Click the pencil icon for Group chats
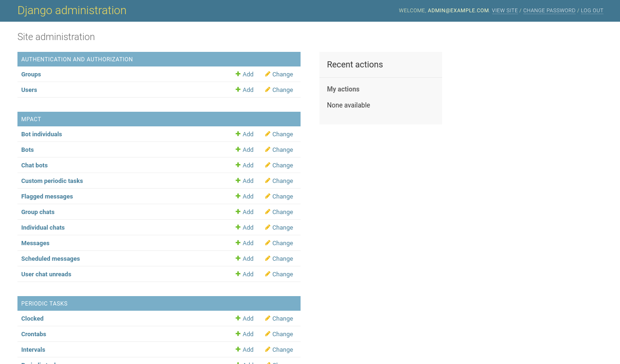Image resolution: width=620 pixels, height=364 pixels. click(268, 212)
